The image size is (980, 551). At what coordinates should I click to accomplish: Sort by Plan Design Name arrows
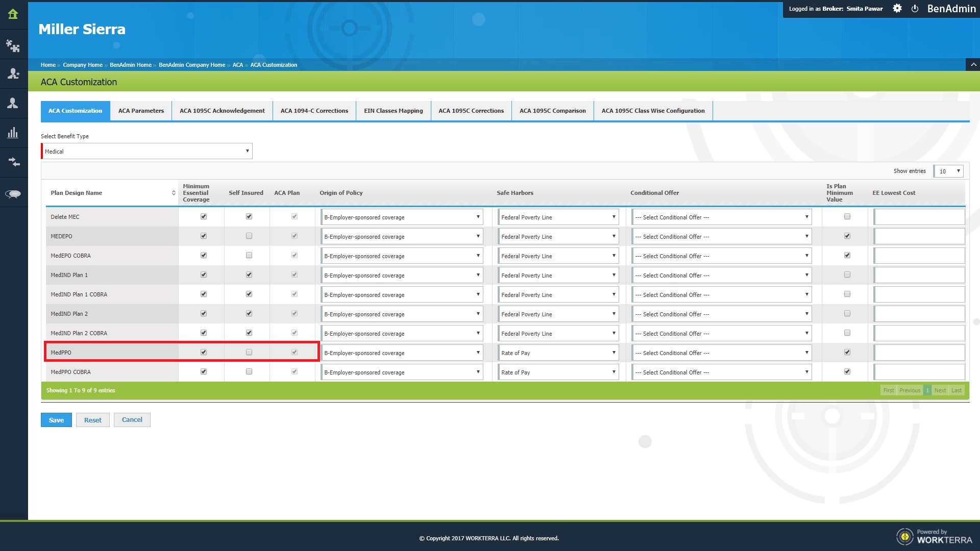[x=174, y=193]
